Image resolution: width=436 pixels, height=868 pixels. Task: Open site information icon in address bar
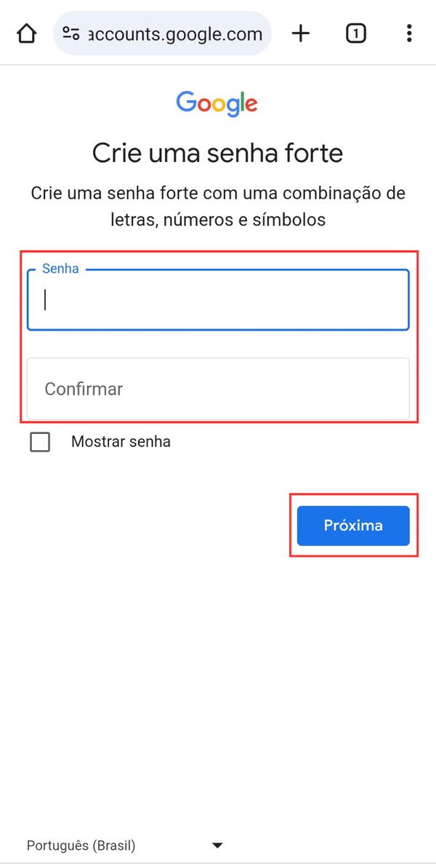[70, 33]
